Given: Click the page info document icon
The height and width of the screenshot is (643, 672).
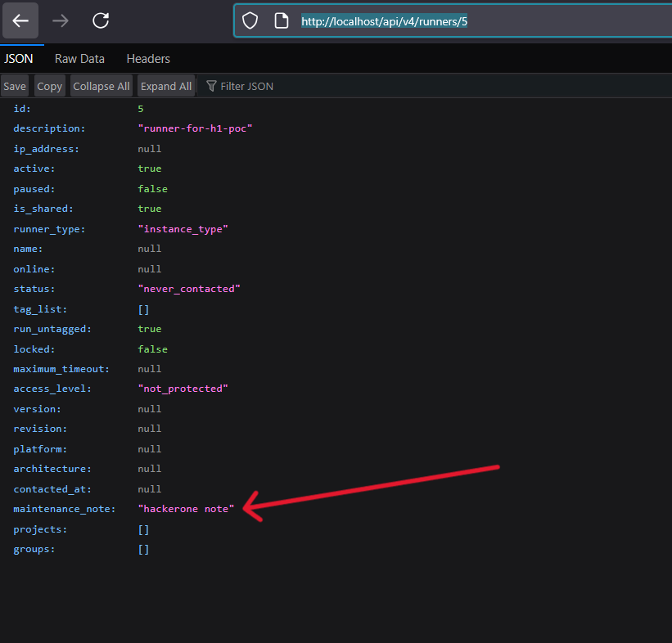Looking at the screenshot, I should 281,21.
